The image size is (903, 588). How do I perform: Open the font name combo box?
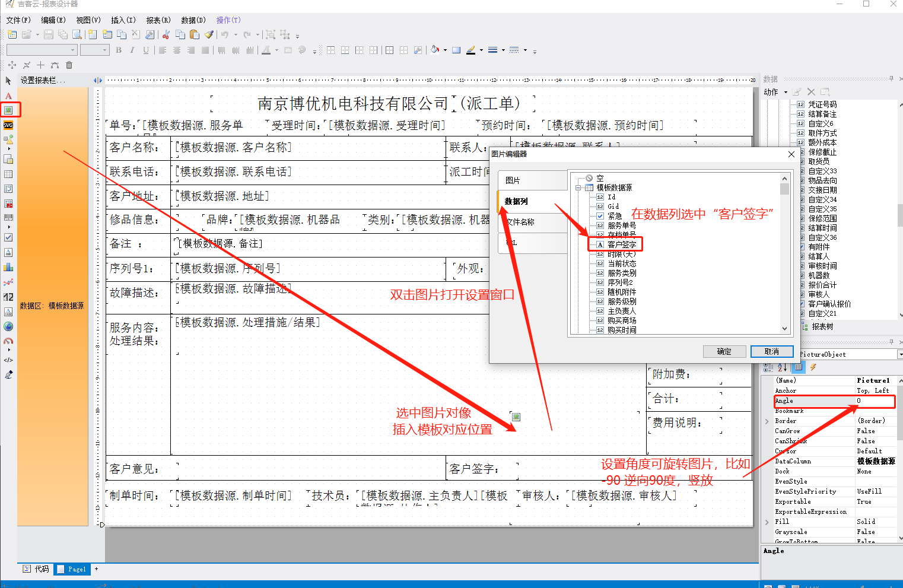point(42,50)
